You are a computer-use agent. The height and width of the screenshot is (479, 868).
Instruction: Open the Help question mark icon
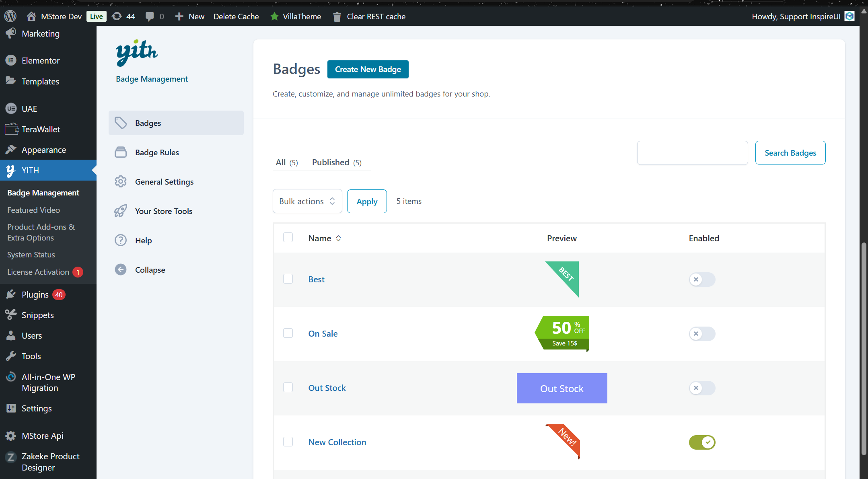point(121,240)
